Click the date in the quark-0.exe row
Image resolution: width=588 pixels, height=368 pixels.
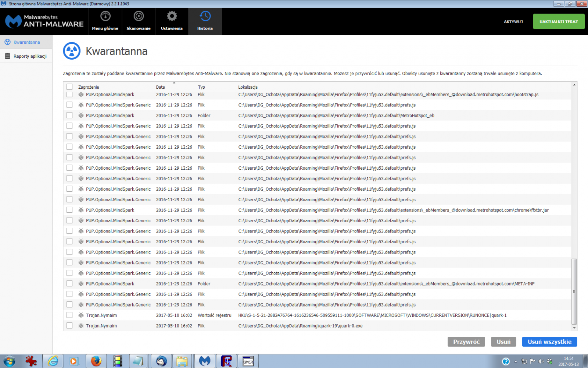point(174,326)
